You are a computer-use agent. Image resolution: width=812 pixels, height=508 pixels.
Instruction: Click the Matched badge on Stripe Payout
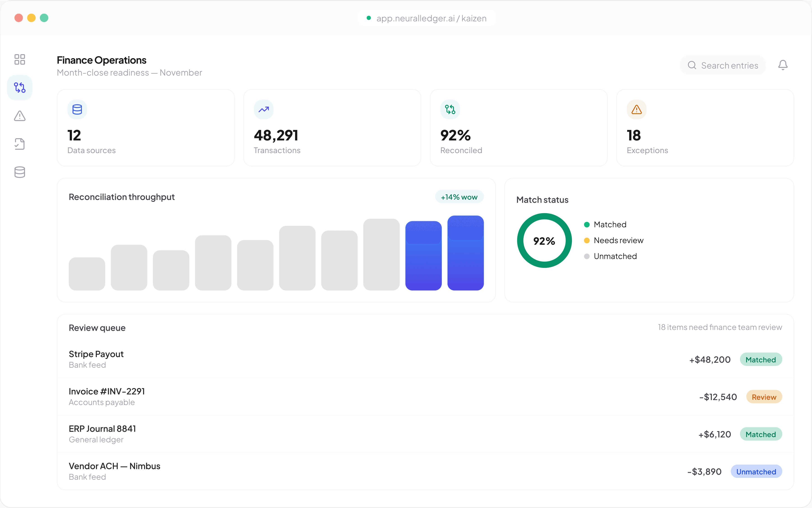(761, 359)
